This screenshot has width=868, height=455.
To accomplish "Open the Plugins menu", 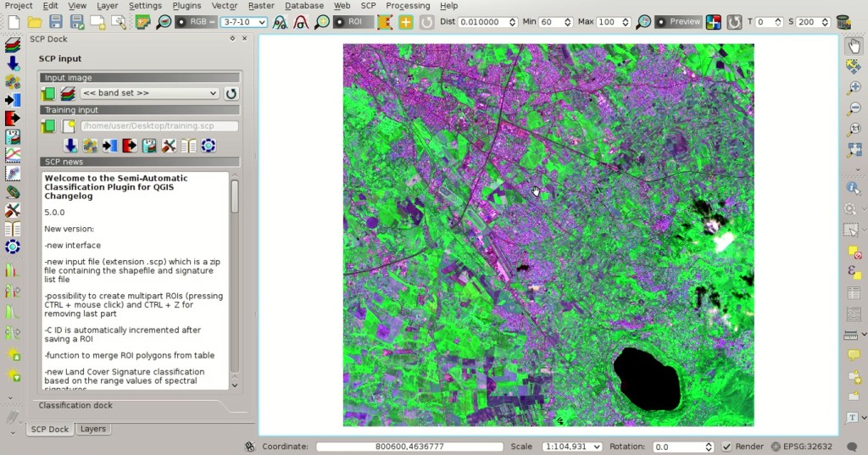I will (x=186, y=6).
